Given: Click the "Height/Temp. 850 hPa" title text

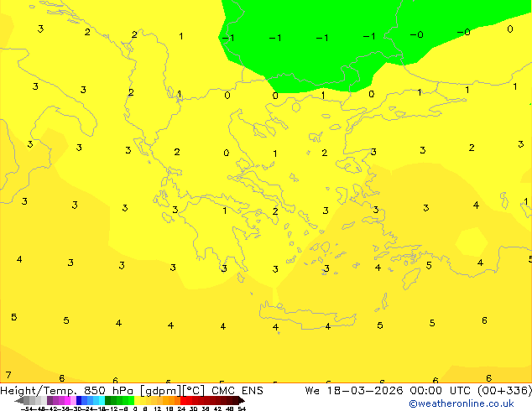Looking at the screenshot, I should click(66, 391).
